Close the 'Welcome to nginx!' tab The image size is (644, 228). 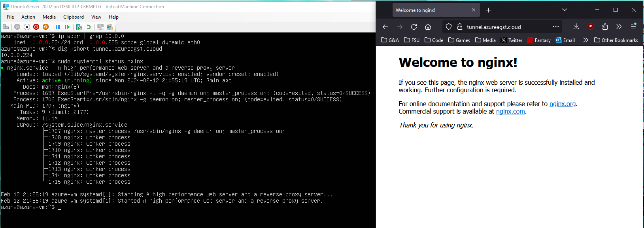tap(474, 10)
